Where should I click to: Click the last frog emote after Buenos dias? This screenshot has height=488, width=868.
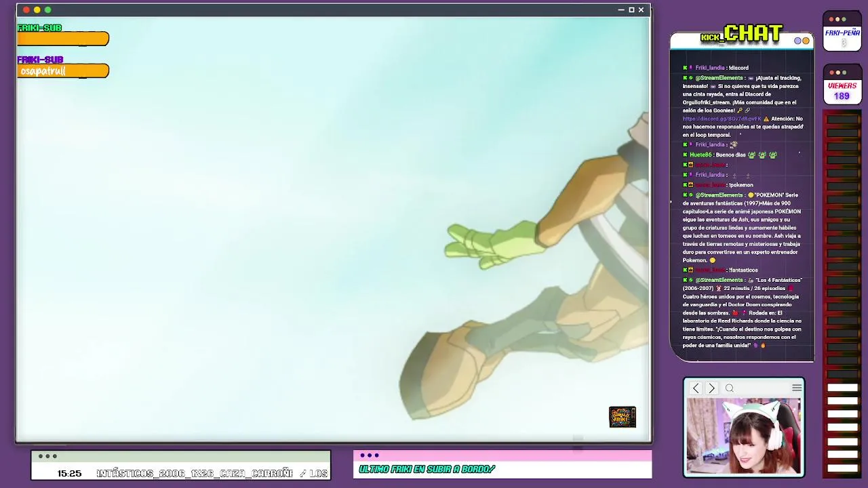(x=773, y=155)
